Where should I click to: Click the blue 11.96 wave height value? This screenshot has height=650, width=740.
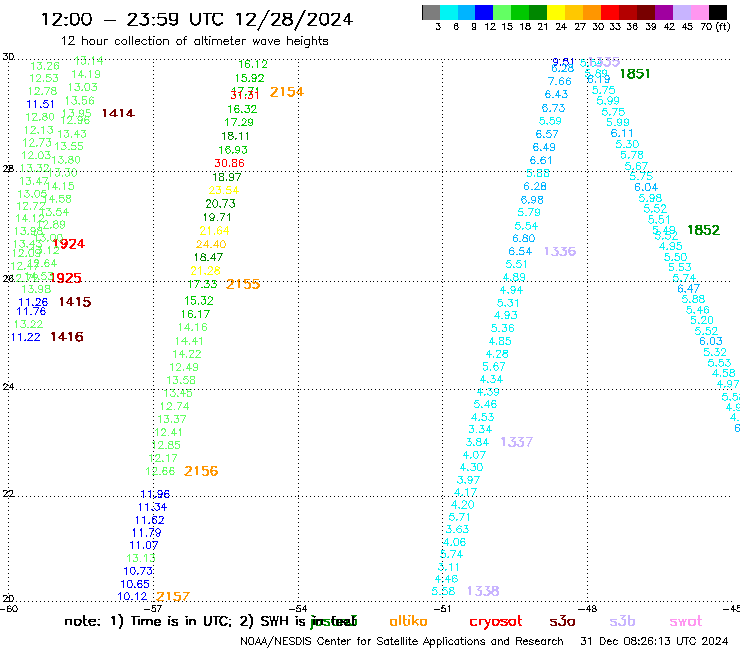[155, 494]
